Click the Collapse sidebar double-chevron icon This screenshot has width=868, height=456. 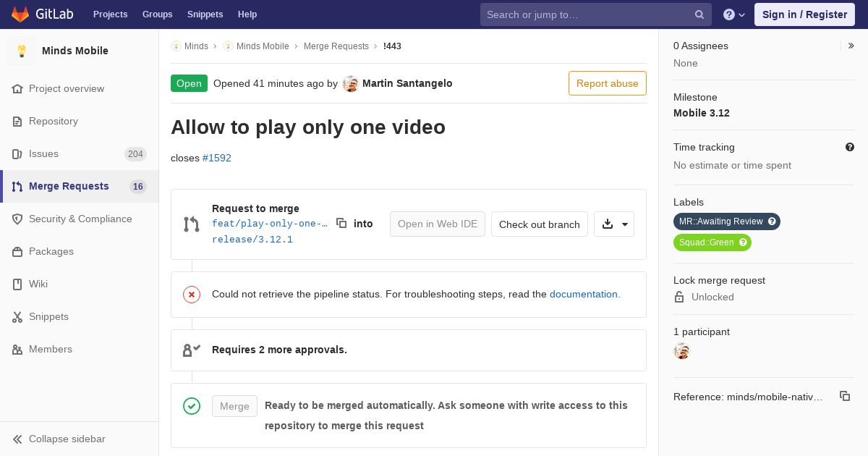point(17,439)
